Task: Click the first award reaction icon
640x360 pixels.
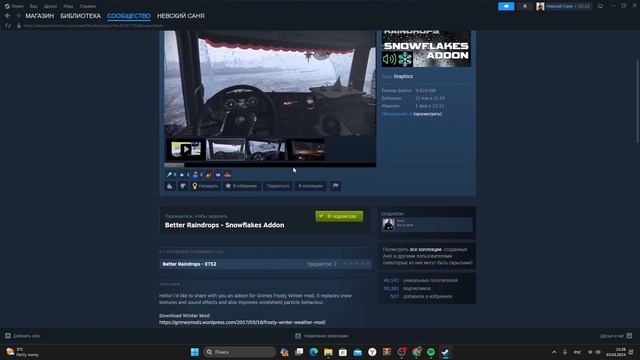Action: (x=169, y=175)
